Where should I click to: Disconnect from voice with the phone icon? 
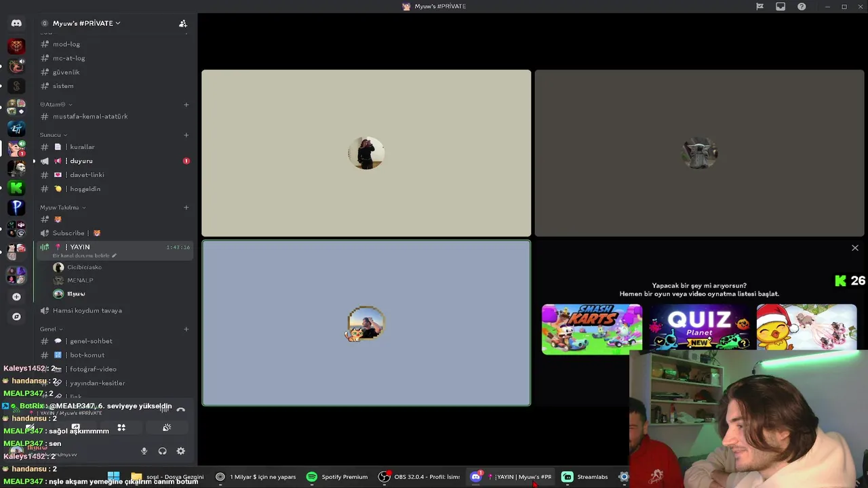(180, 410)
